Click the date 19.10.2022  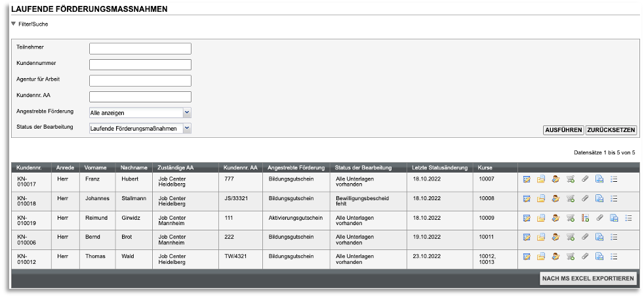coord(427,237)
